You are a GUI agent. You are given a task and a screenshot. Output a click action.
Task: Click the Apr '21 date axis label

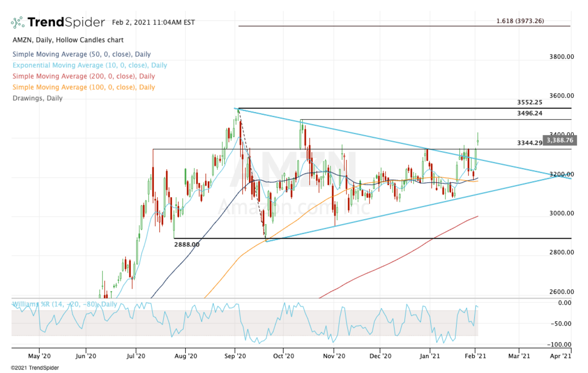pyautogui.click(x=560, y=356)
